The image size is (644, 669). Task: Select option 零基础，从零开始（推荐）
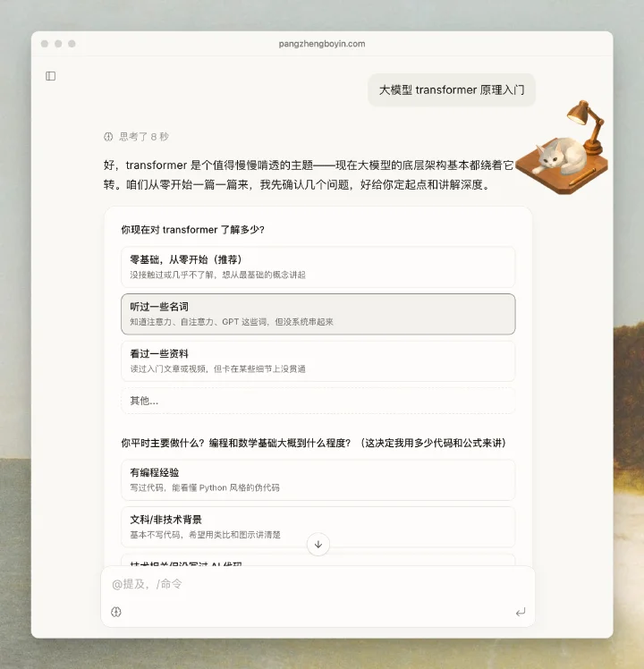point(318,267)
